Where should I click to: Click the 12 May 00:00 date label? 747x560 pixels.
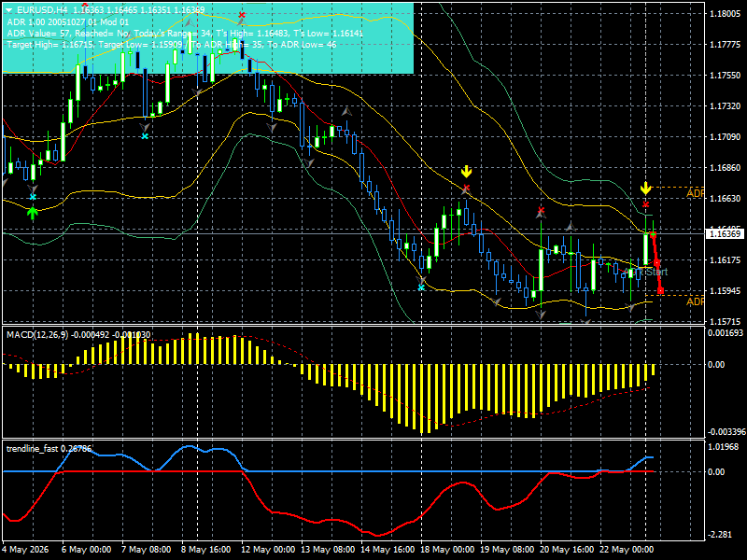[x=268, y=550]
